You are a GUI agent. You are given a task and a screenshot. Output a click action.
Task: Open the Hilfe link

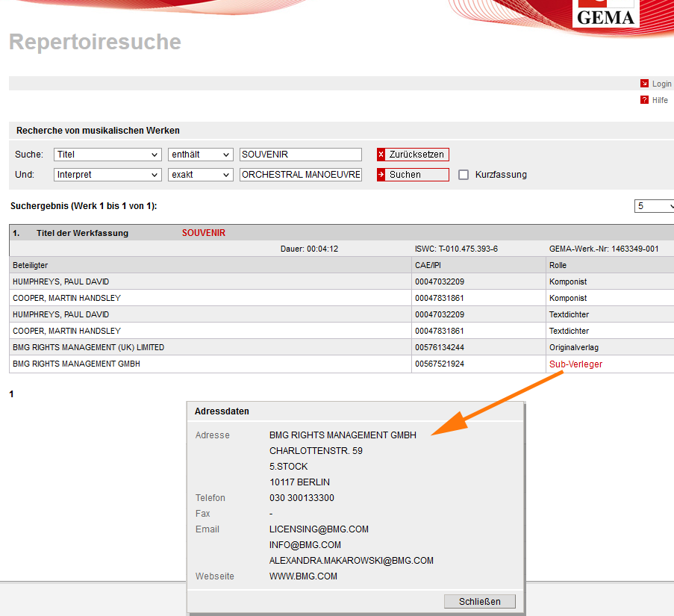click(660, 100)
